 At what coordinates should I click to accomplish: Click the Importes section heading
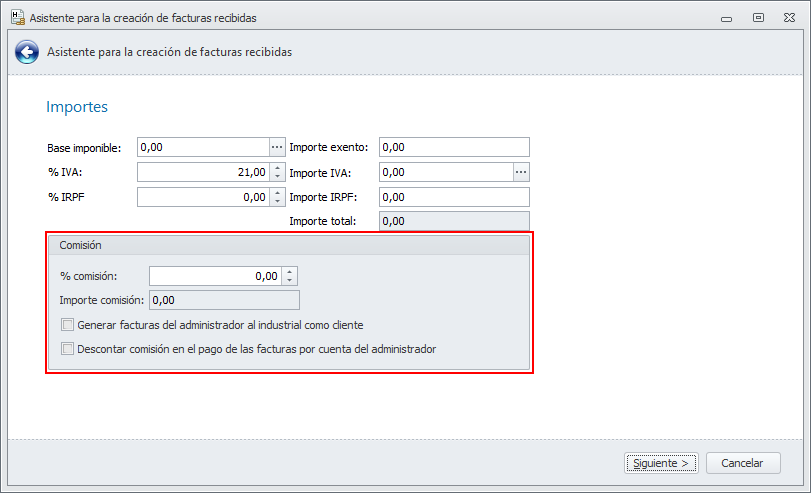(77, 107)
